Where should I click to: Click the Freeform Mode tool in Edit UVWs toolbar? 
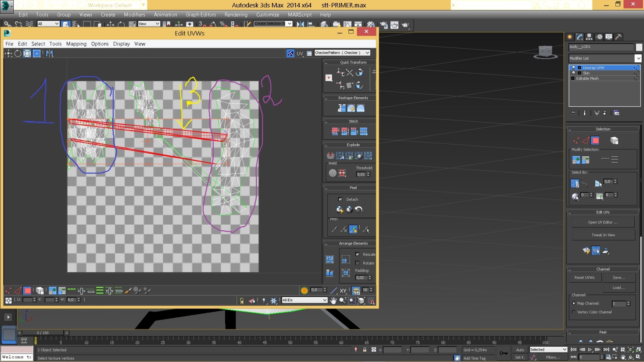point(37,53)
